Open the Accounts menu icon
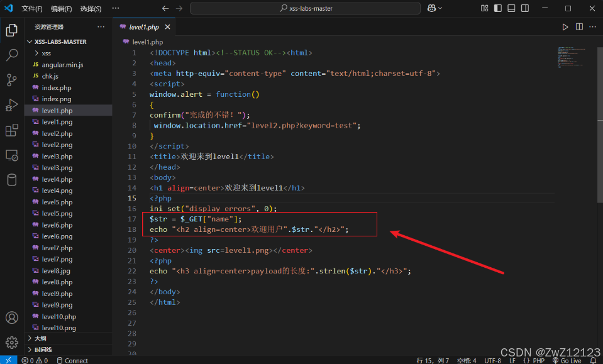 11,317
